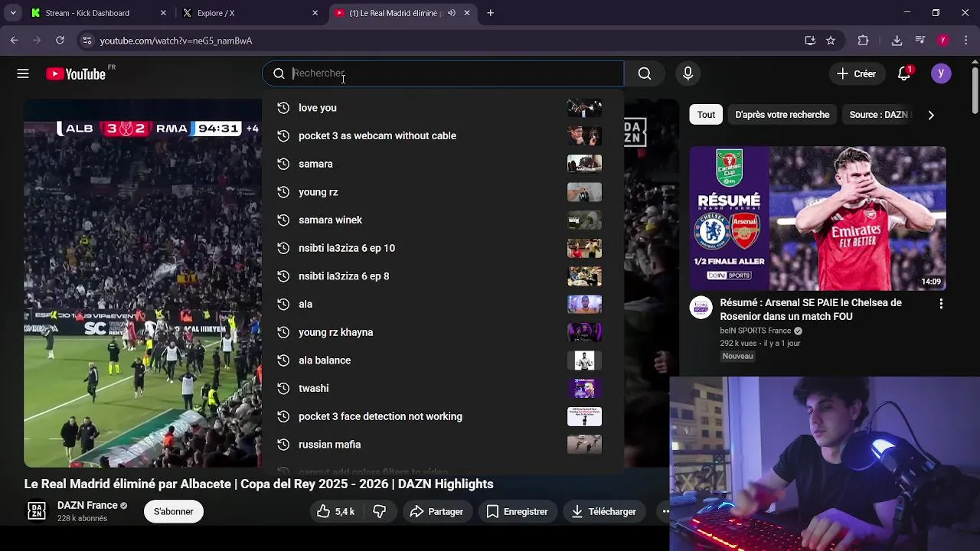Image resolution: width=980 pixels, height=551 pixels.
Task: Select 'love you' search suggestion
Action: point(443,108)
